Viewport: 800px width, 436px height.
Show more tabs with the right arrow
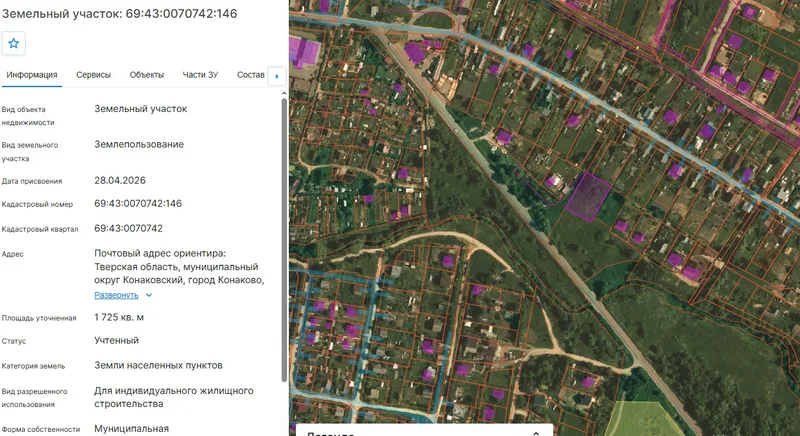click(x=277, y=76)
